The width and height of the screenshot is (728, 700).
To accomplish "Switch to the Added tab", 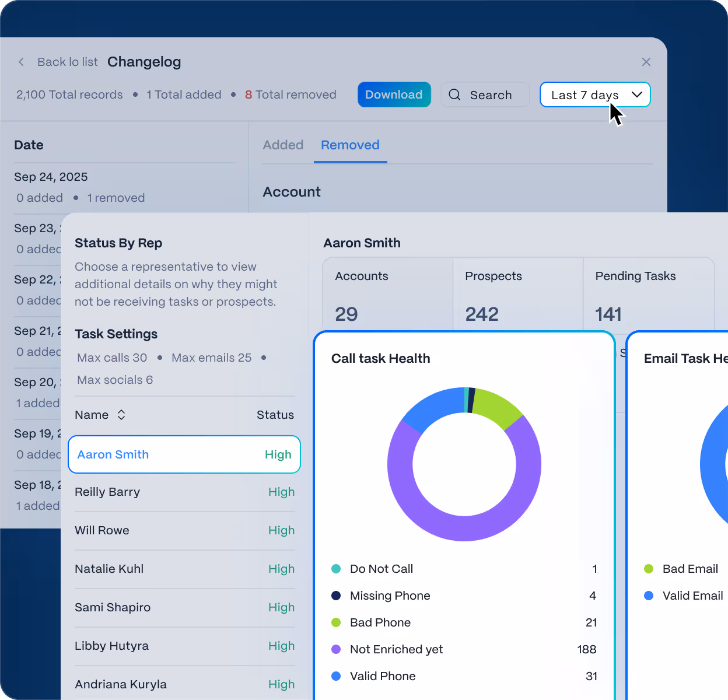I will click(283, 145).
